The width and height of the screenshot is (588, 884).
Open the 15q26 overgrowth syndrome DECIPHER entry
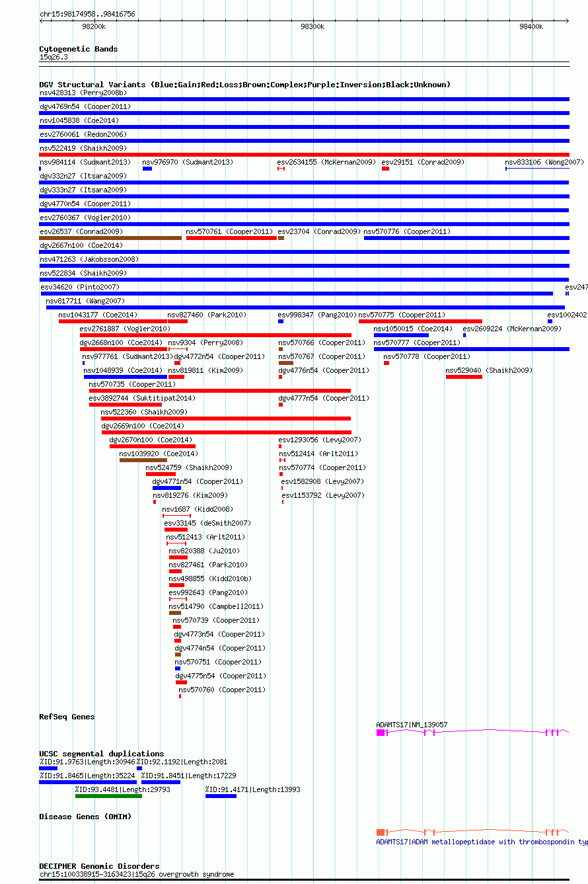[137, 874]
